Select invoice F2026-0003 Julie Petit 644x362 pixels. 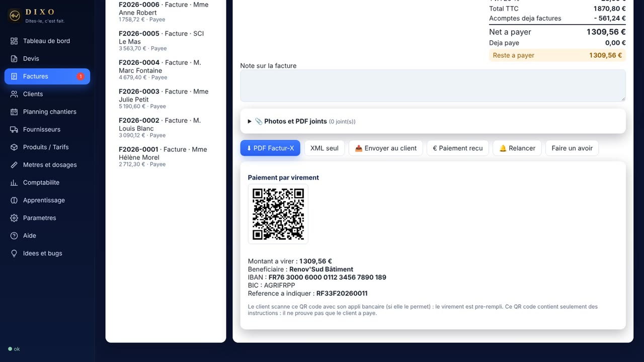coord(166,99)
